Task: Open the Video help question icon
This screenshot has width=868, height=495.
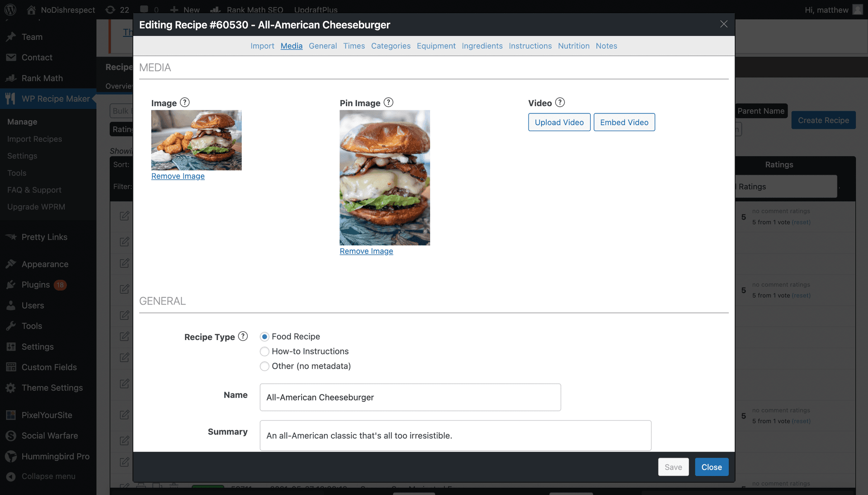Action: (560, 103)
